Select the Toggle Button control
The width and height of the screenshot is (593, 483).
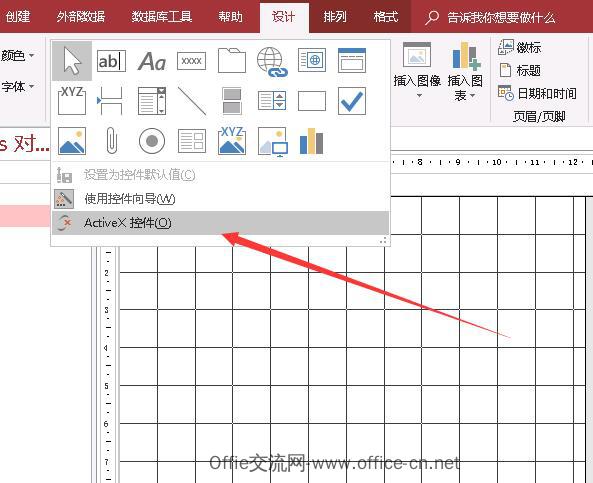232,101
